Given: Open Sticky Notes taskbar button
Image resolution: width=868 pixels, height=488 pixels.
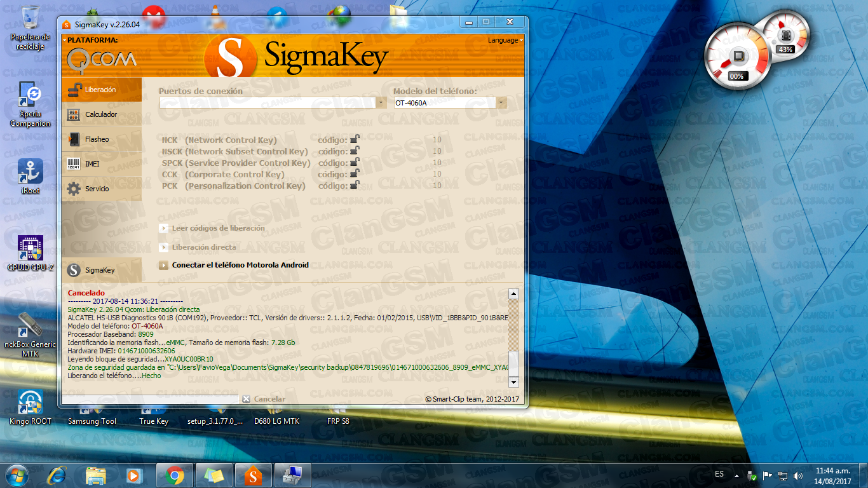Looking at the screenshot, I should click(x=214, y=475).
